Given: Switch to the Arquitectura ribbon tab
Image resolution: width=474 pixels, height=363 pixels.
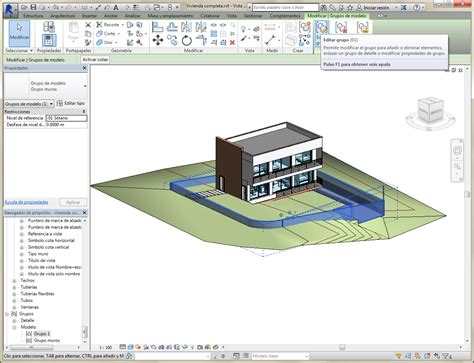Looking at the screenshot, I should [63, 16].
